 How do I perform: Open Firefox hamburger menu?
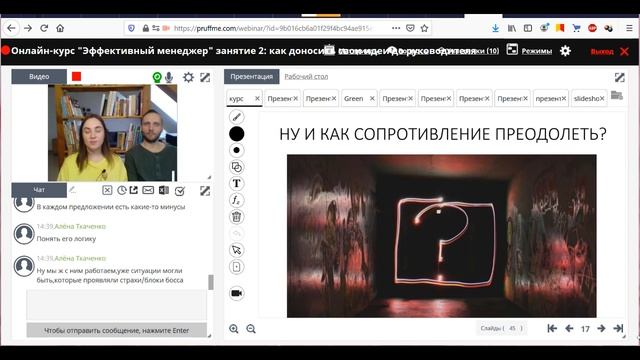click(x=629, y=28)
